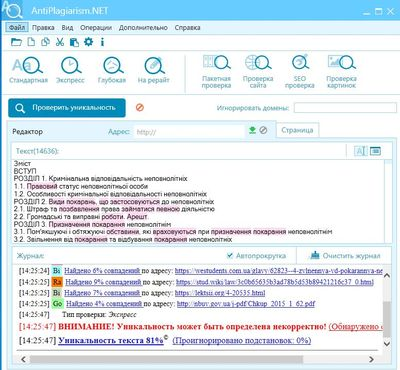This screenshot has width=400, height=370.
Task: Click the AntiPlagiarism.NET logo icon
Action: pyautogui.click(x=12, y=10)
